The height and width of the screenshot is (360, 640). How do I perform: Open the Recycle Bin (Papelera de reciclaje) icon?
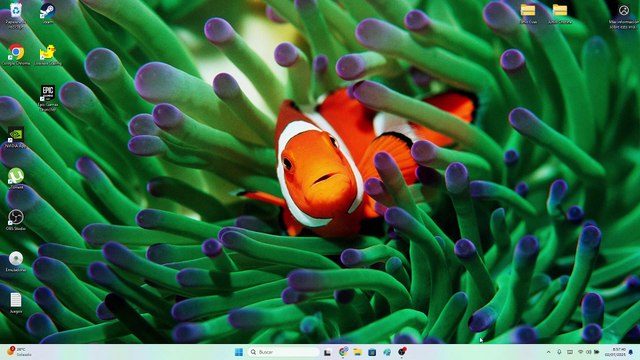16,15
